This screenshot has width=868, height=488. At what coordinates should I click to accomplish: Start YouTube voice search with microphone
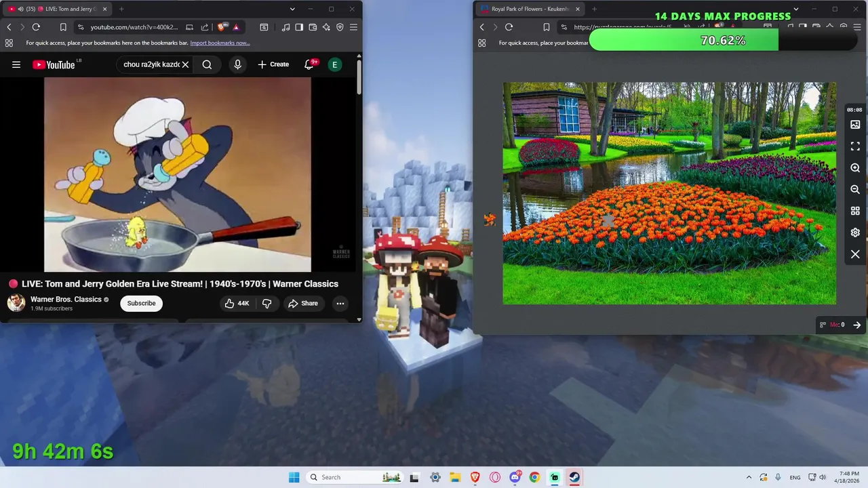[x=237, y=64]
